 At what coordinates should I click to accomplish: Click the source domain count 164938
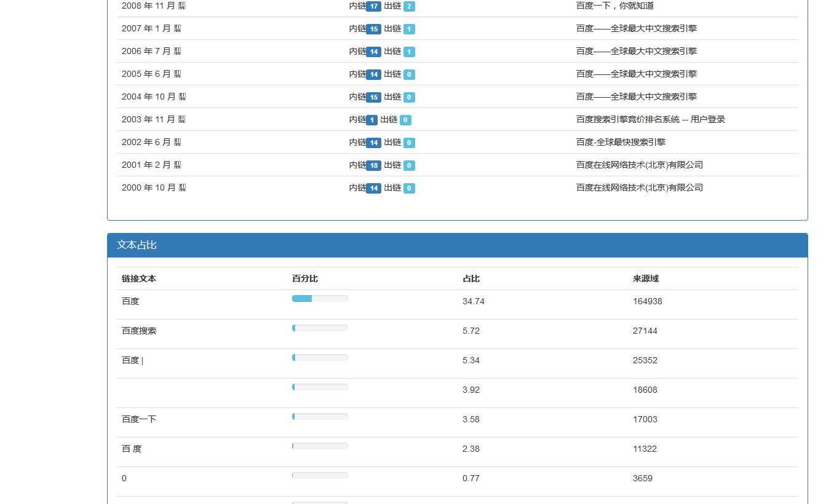(648, 301)
